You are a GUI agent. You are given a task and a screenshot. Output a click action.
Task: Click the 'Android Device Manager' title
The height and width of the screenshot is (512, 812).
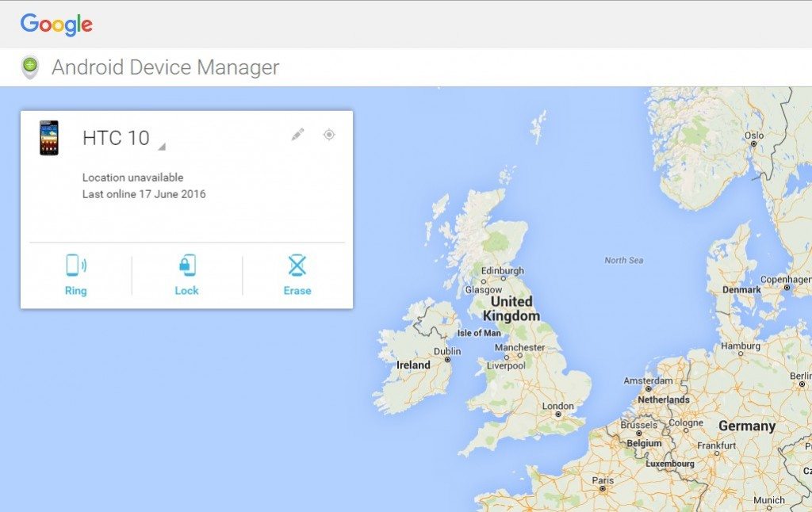[165, 67]
